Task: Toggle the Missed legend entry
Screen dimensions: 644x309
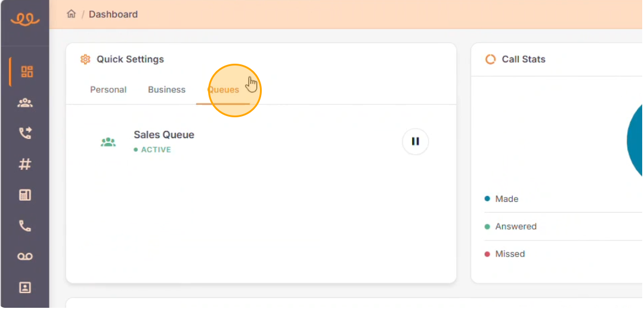Action: click(505, 254)
